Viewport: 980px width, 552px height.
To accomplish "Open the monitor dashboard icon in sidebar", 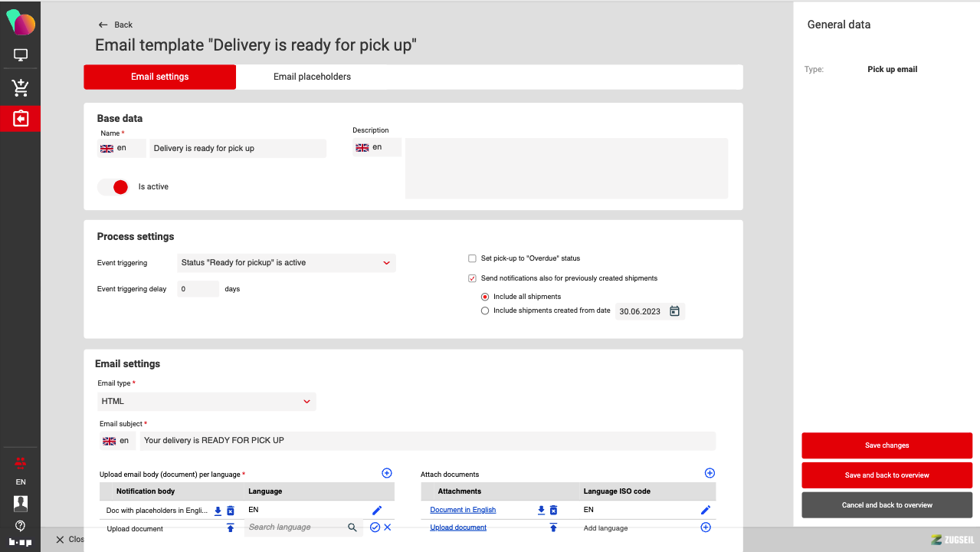I will click(x=21, y=55).
